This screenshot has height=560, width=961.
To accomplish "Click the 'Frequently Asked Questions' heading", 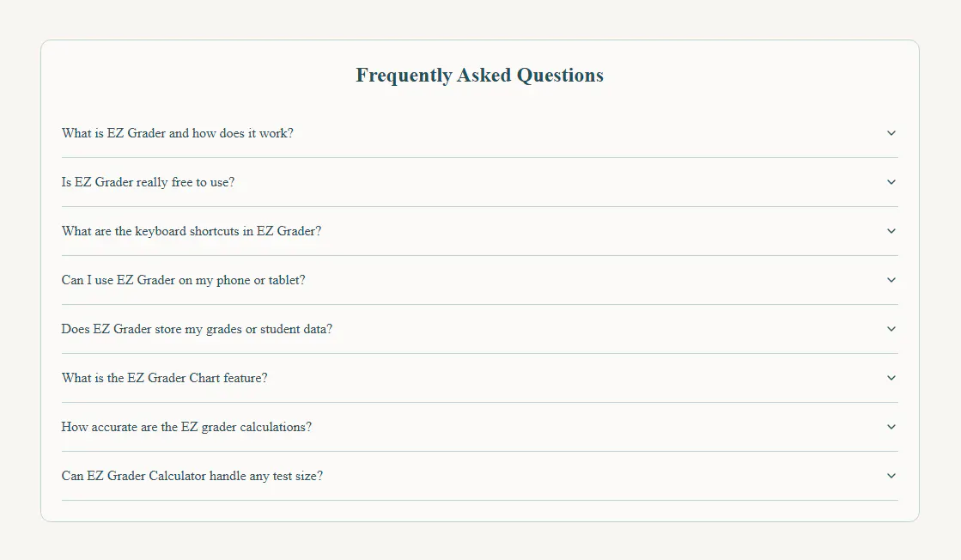I will click(480, 75).
